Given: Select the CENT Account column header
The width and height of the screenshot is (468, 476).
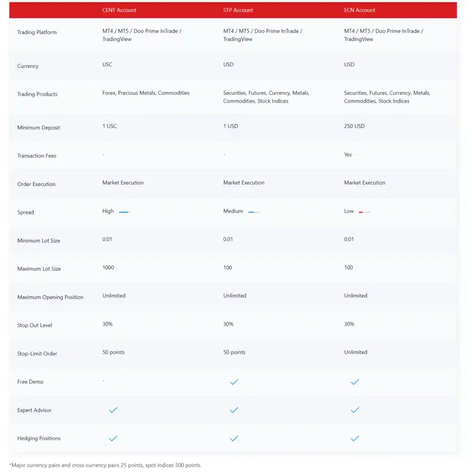Looking at the screenshot, I should 119,10.
